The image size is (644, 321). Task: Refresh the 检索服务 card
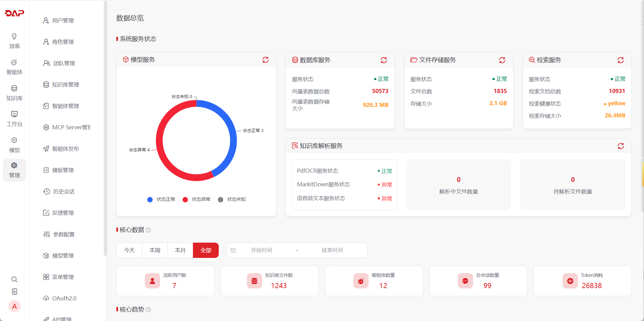pyautogui.click(x=620, y=60)
